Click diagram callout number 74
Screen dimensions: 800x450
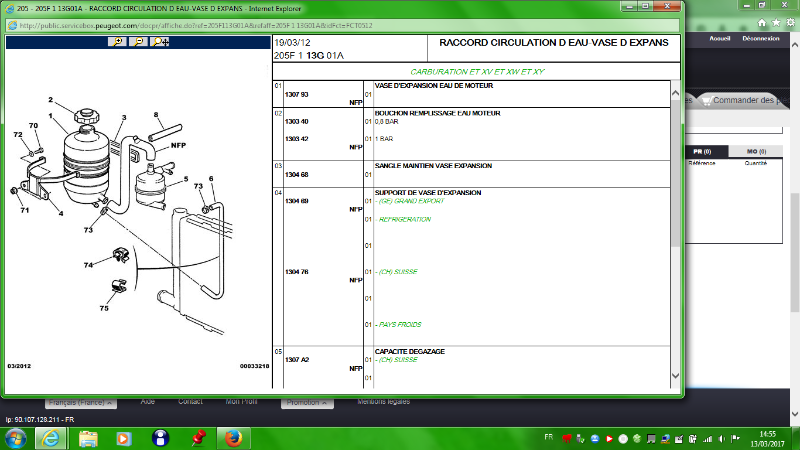[88, 265]
